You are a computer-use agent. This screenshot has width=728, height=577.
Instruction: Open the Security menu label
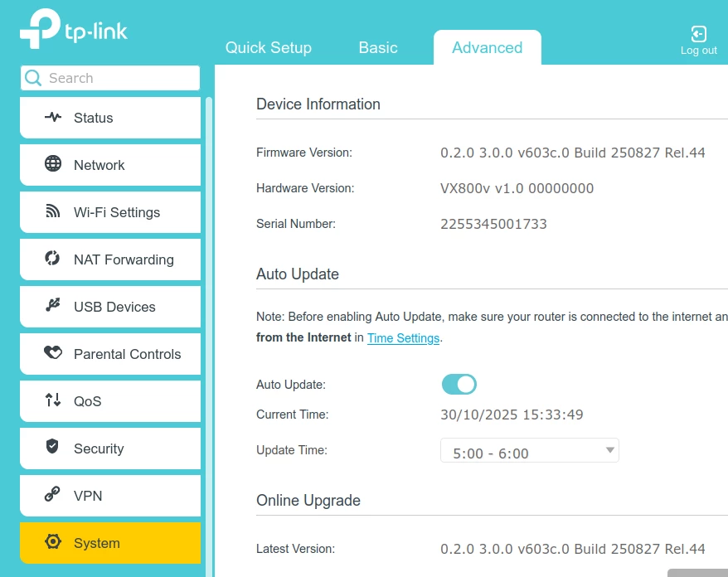(x=99, y=449)
